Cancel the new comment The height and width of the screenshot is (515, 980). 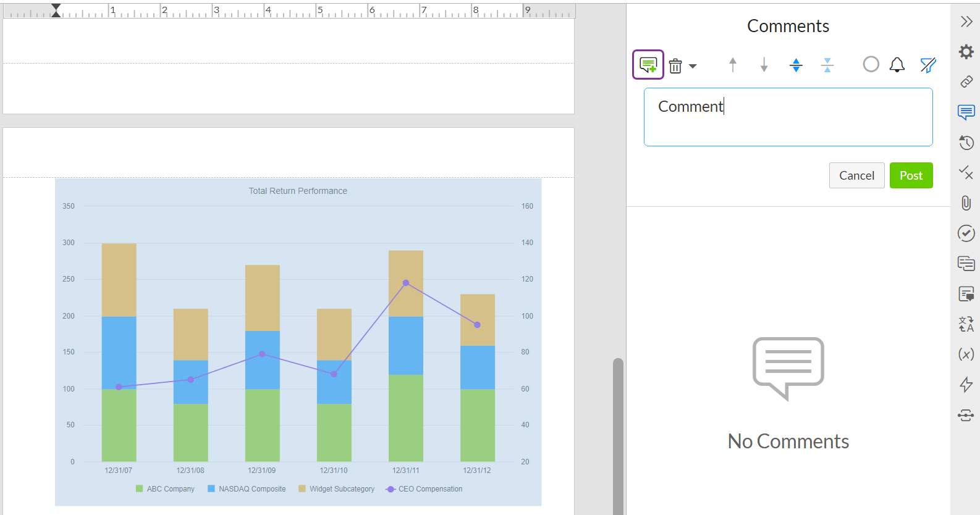coord(857,175)
